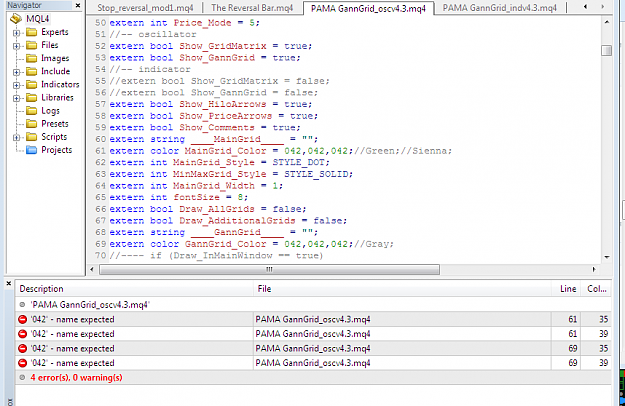Viewport: 625px width, 406px height.
Task: Sort errors by Description column header
Action: 134,289
